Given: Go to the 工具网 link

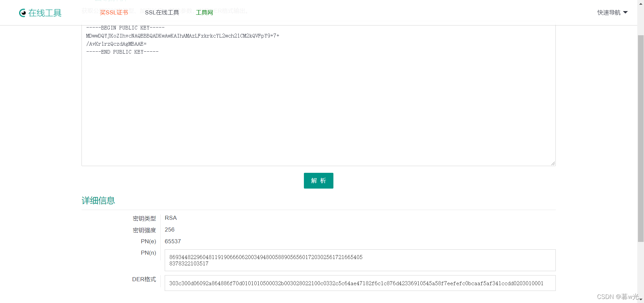Looking at the screenshot, I should click(204, 12).
